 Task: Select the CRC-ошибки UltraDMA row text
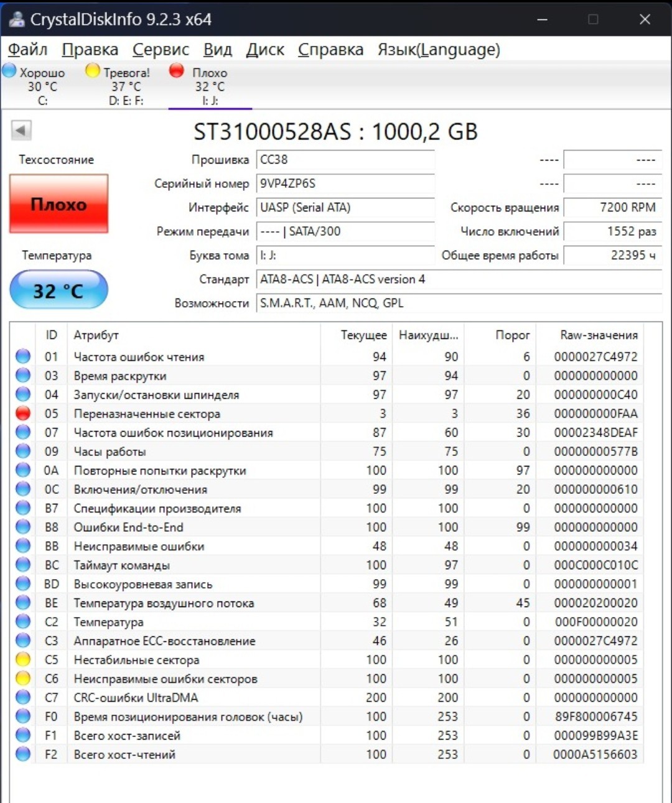[136, 698]
